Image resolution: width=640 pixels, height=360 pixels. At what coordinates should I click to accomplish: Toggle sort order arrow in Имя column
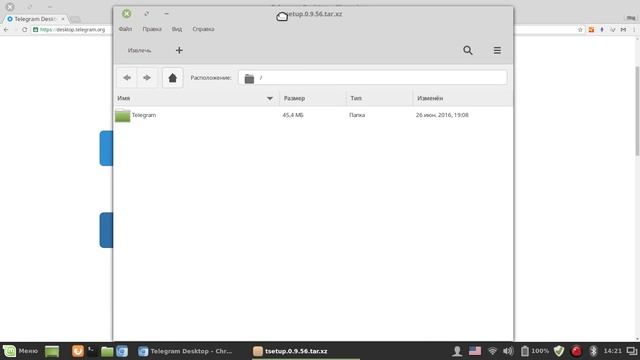pos(270,98)
